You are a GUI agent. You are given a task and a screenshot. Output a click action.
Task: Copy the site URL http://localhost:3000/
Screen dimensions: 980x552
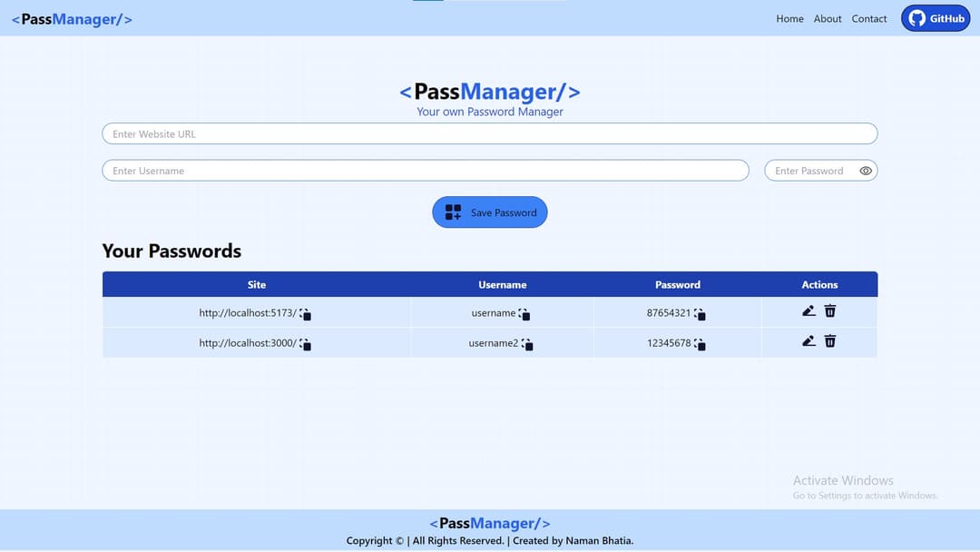click(305, 344)
